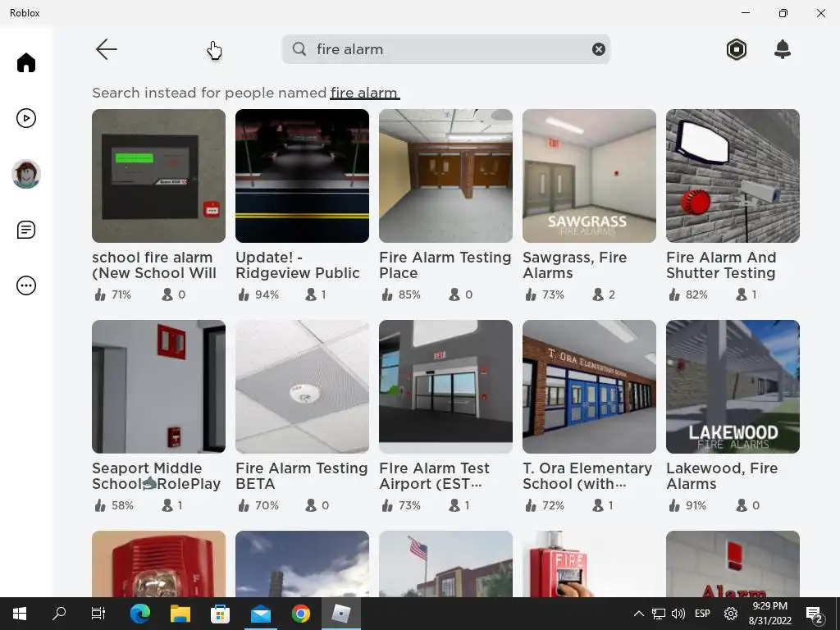Open the Lakewood Fire Alarms thumbnail
The width and height of the screenshot is (840, 630).
tap(733, 387)
